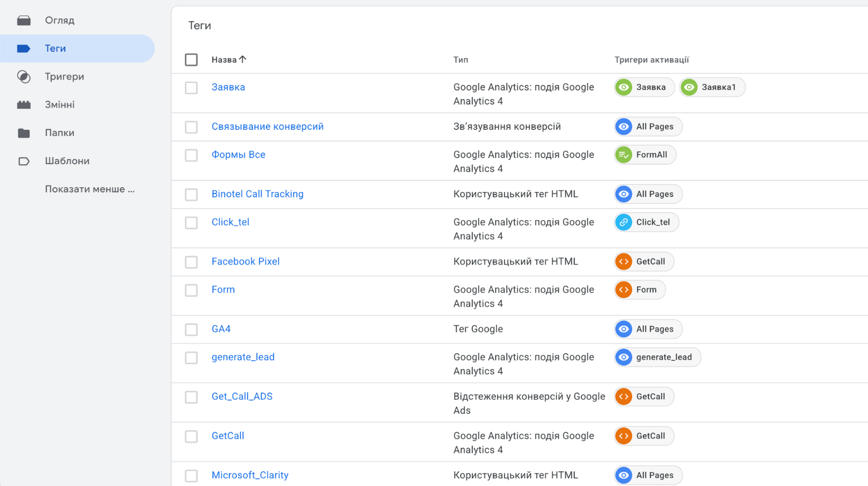Click the Теги tag icon in sidebar
868x486 pixels.
[24, 49]
